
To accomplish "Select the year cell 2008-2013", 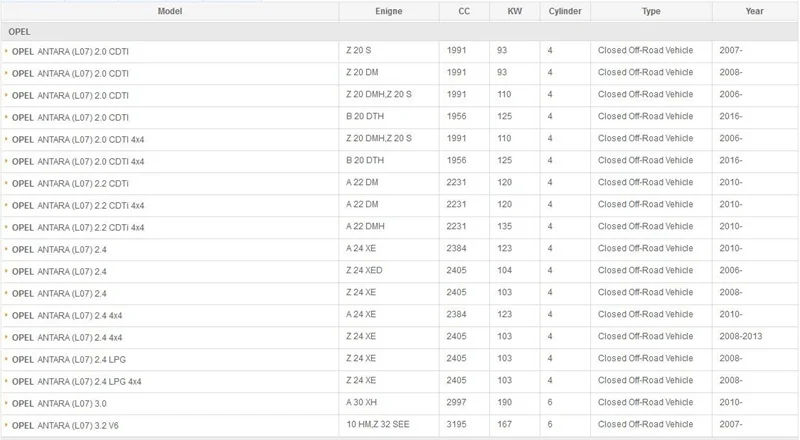I will [741, 336].
